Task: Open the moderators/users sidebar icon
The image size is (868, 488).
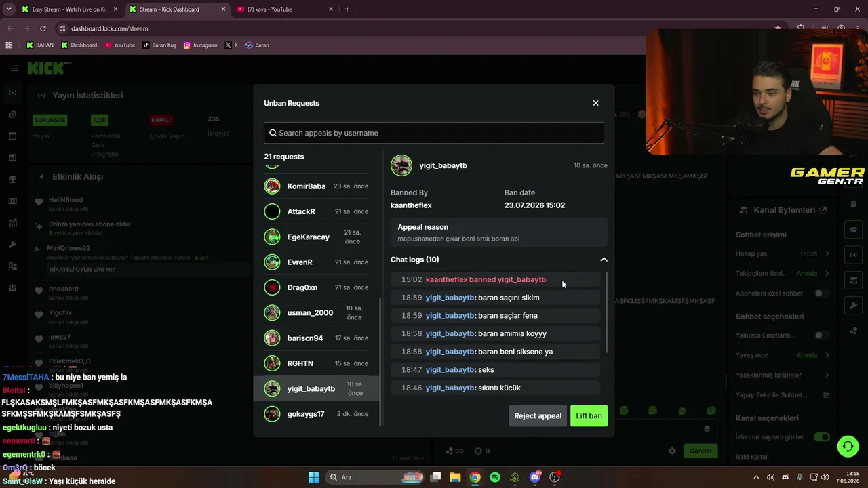Action: point(12,266)
